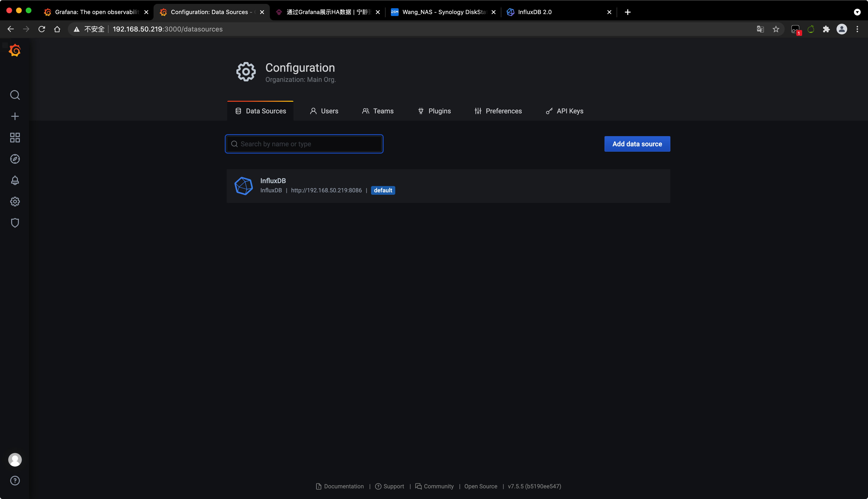Switch to the InfluxDB 2.0 browser tab
This screenshot has height=499, width=868.
tap(559, 12)
